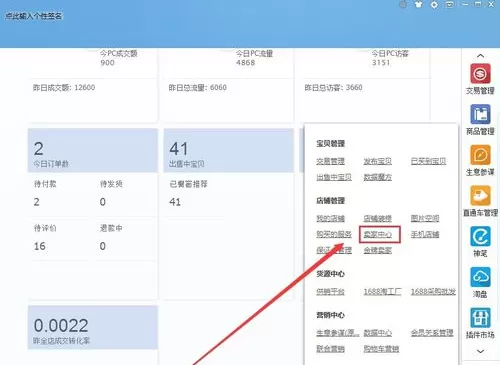Open the 生意参谋(原... link under 营销中心
Image resolution: width=500 pixels, height=365 pixels.
pyautogui.click(x=338, y=333)
